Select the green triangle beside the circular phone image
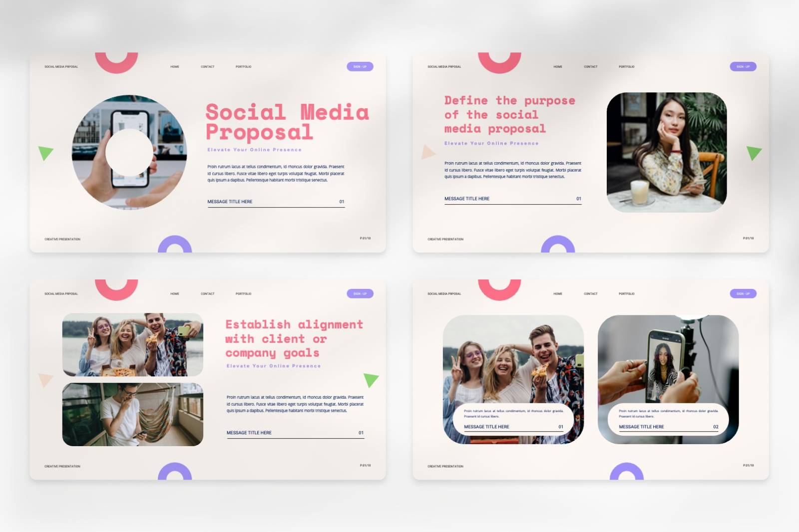This screenshot has width=799, height=532. tap(44, 152)
